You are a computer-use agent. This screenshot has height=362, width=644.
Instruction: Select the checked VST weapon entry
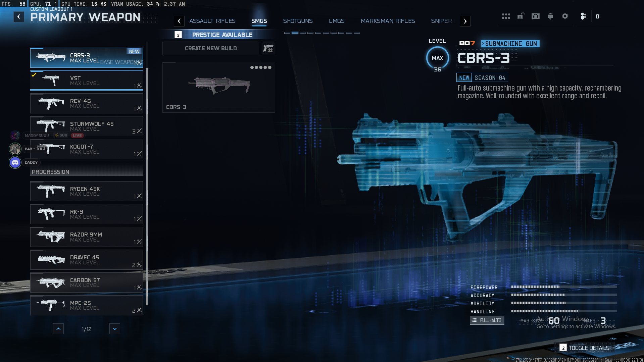(87, 81)
